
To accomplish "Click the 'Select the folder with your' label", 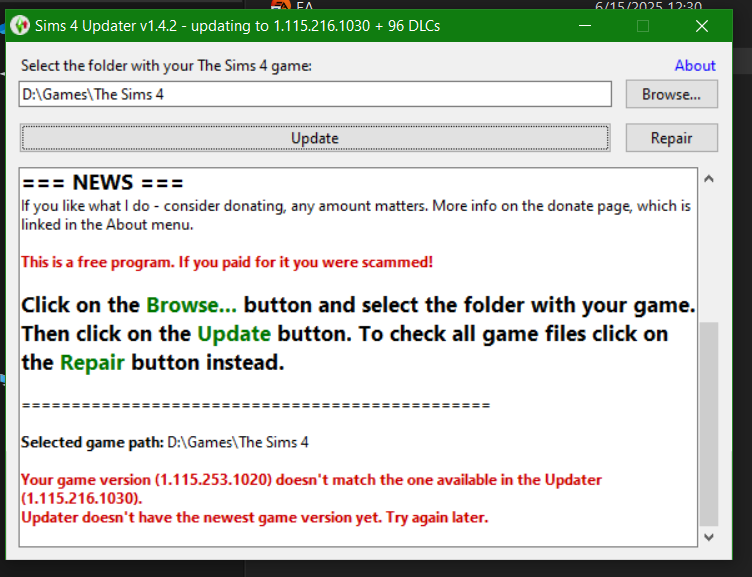I will [x=166, y=66].
